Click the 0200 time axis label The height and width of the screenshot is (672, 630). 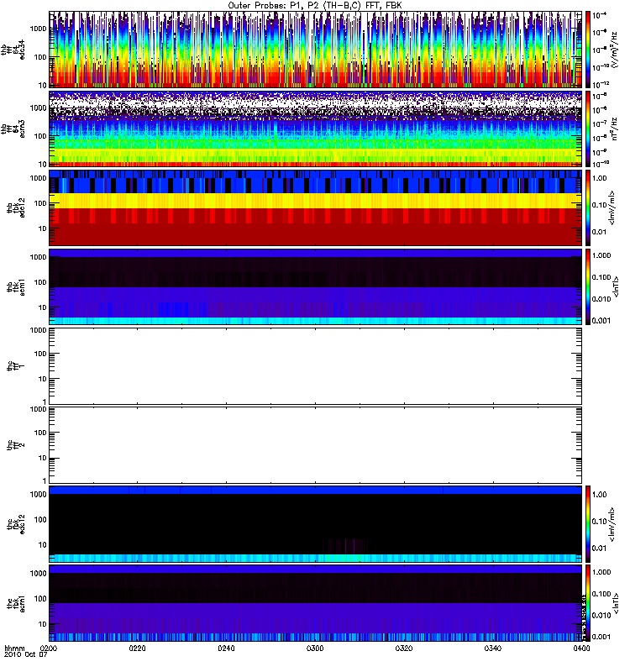coord(49,648)
